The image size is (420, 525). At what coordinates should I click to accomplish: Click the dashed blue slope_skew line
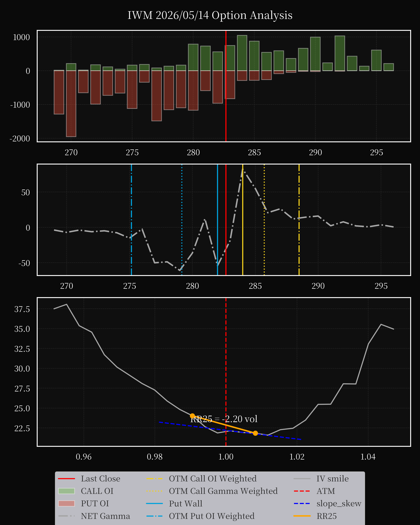point(230,431)
